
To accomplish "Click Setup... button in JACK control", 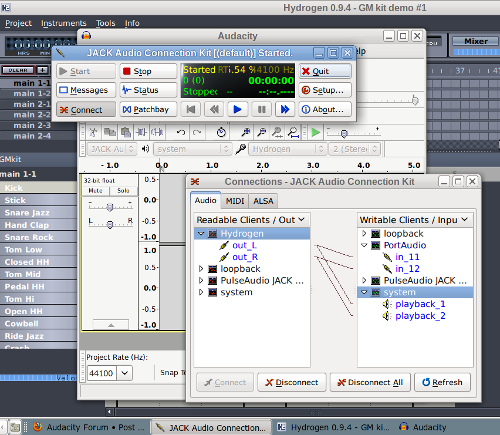I will pos(325,90).
